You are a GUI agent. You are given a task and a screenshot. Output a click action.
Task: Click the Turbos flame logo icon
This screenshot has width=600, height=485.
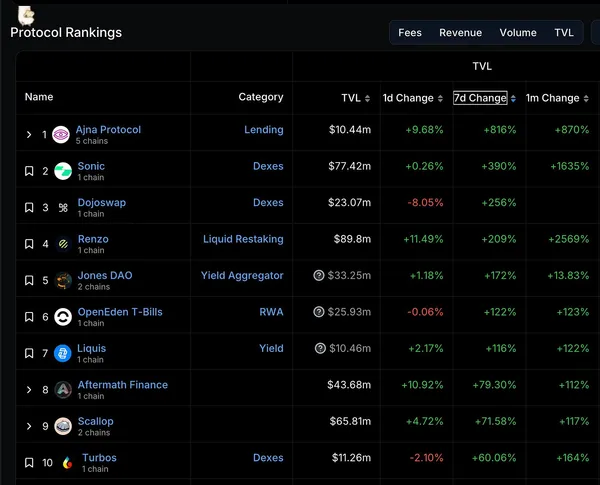point(67,463)
